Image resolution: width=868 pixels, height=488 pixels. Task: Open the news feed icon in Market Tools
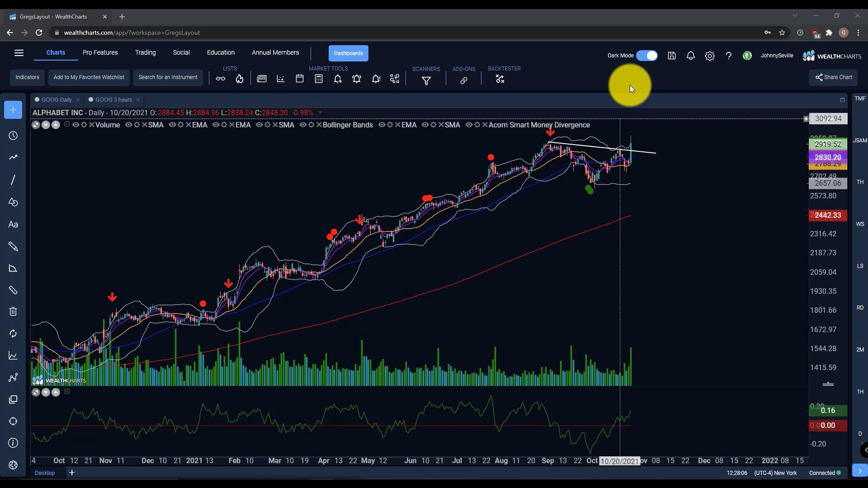tap(262, 79)
